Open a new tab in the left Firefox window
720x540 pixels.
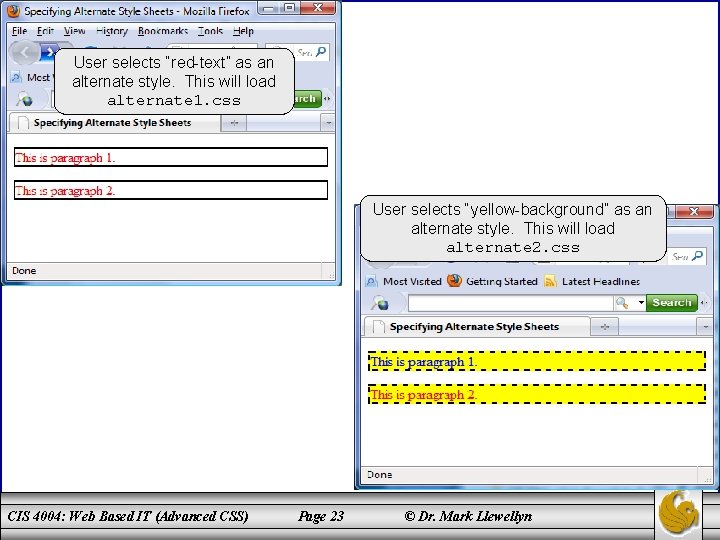(234, 123)
